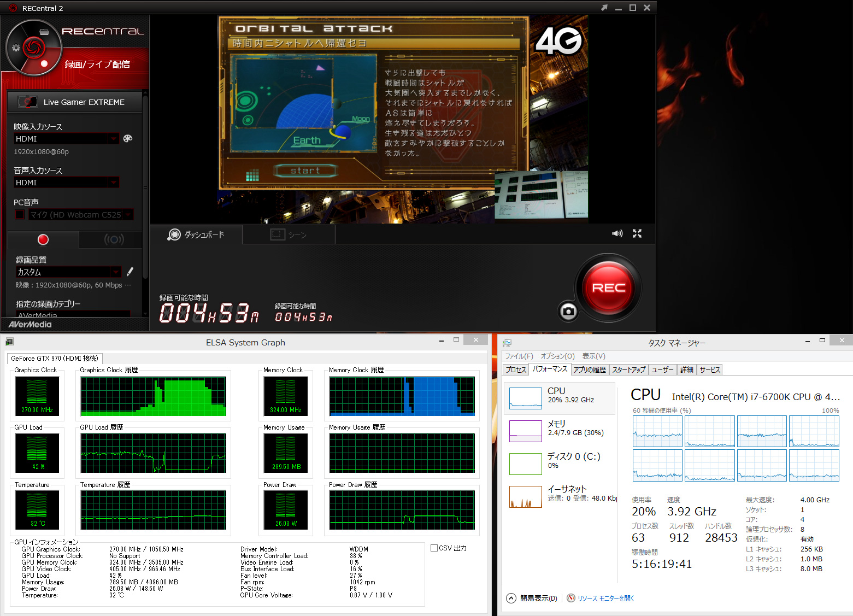Open the Live Gamer EXTREME device entry
This screenshot has height=616, width=853.
click(74, 102)
